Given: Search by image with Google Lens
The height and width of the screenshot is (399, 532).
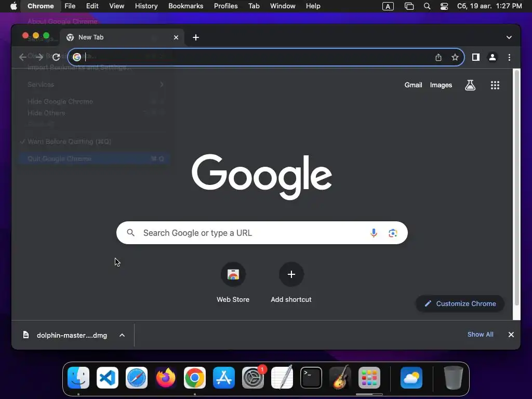Looking at the screenshot, I should 393,233.
